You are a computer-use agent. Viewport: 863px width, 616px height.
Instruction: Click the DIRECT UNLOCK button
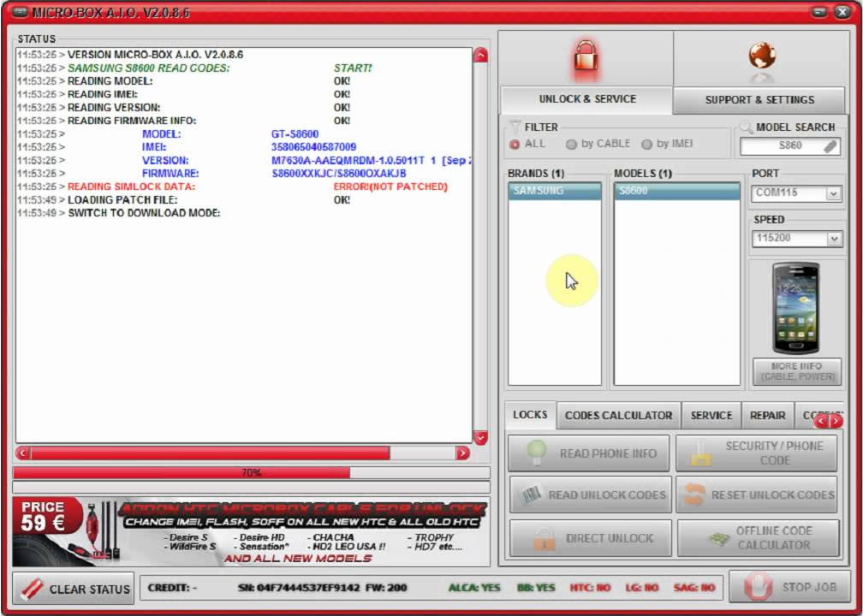pyautogui.click(x=591, y=538)
